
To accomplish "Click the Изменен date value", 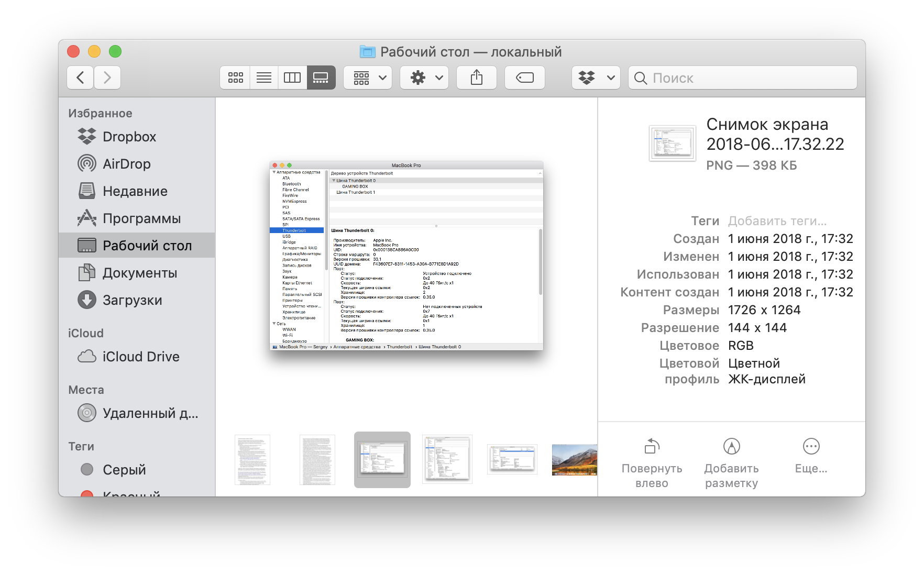I will pyautogui.click(x=790, y=257).
